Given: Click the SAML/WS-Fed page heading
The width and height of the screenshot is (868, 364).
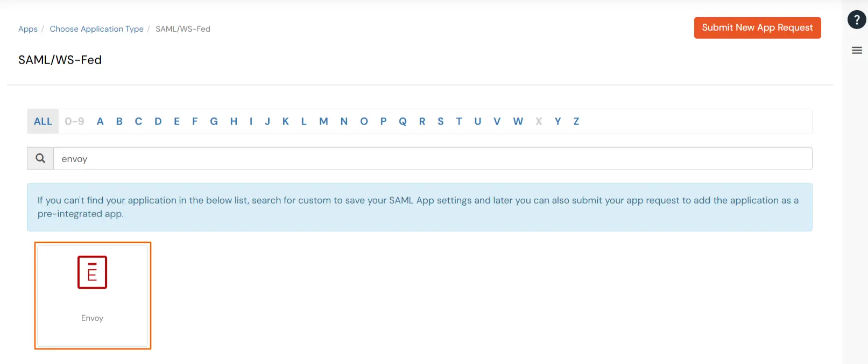Looking at the screenshot, I should pyautogui.click(x=60, y=60).
